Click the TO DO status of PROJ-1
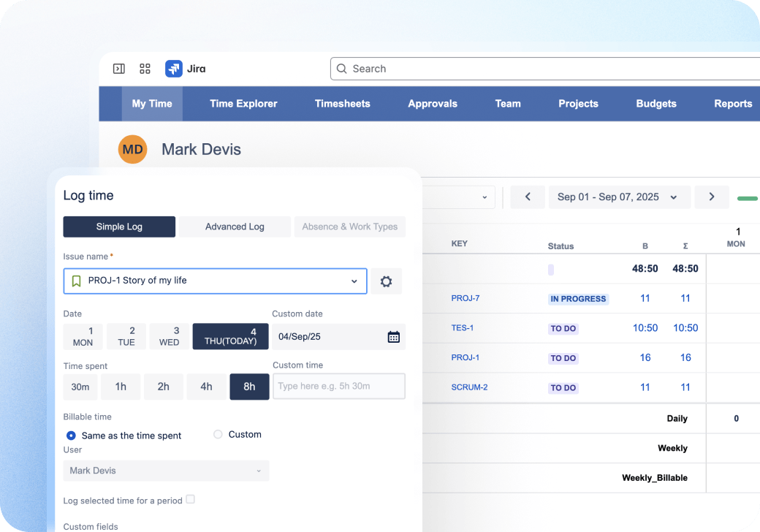 pos(563,358)
